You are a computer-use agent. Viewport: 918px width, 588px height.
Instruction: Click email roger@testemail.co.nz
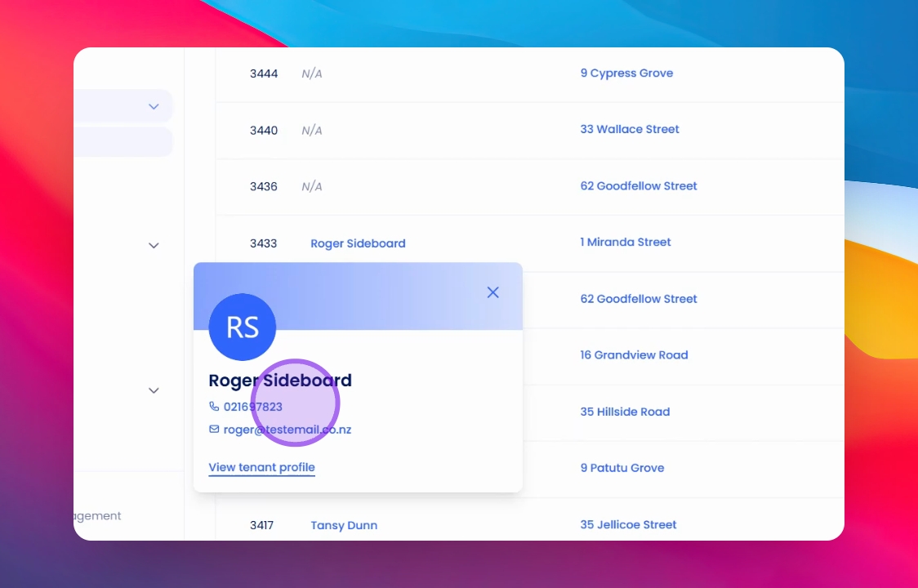tap(287, 430)
